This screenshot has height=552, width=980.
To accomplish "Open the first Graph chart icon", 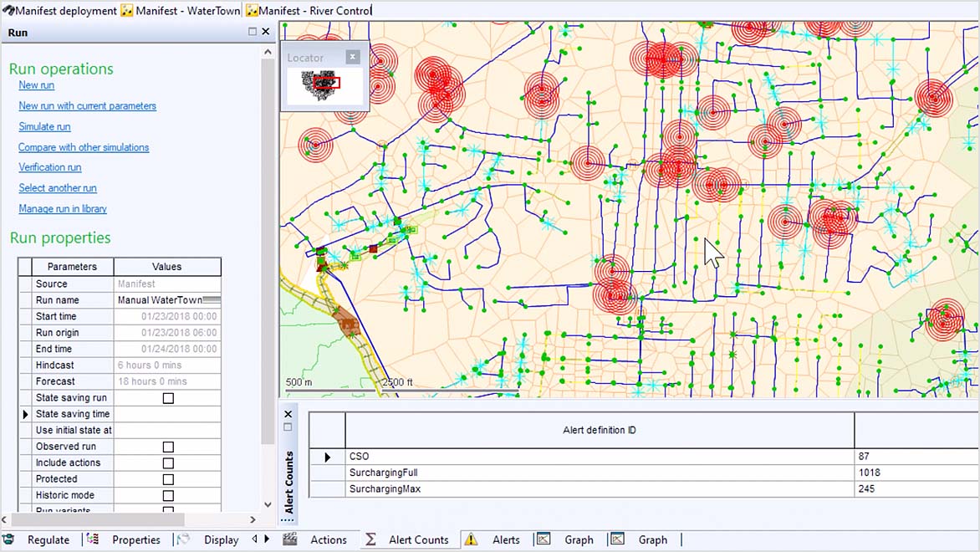I will 544,539.
